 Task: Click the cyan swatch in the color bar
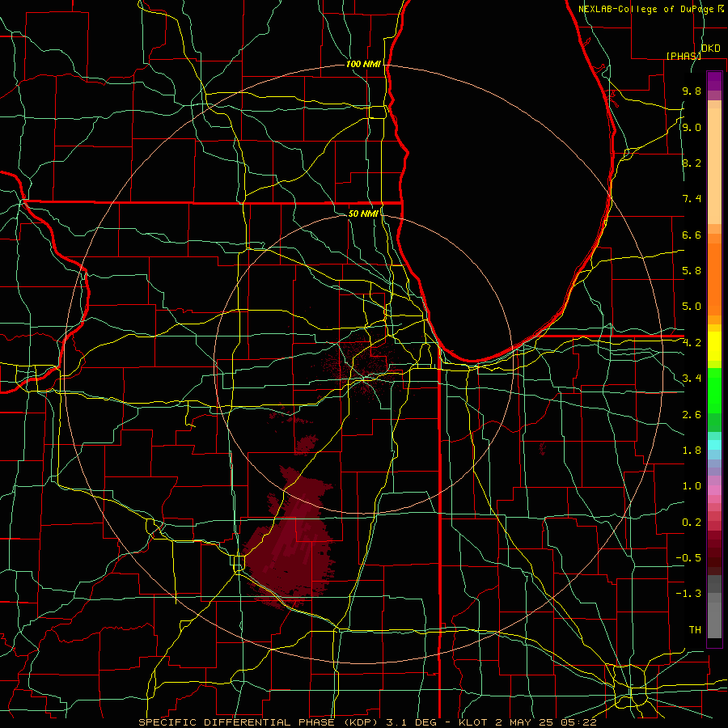pos(714,445)
